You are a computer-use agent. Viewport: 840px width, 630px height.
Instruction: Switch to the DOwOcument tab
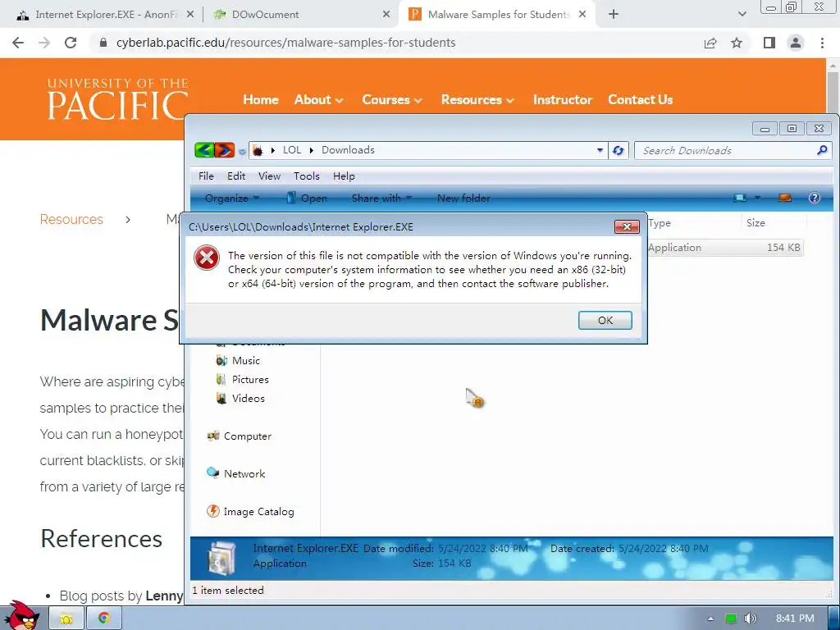click(x=300, y=15)
